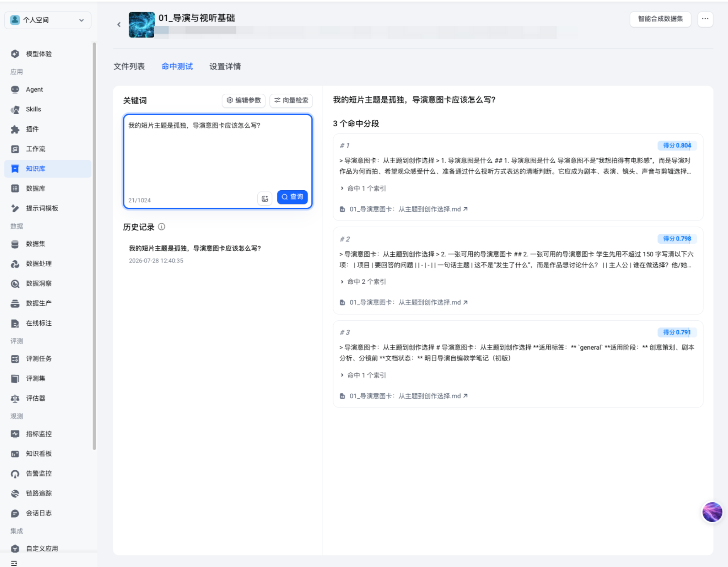The height and width of the screenshot is (567, 728).
Task: Expand 命中 1 个索引 in segment #1
Action: (x=363, y=188)
